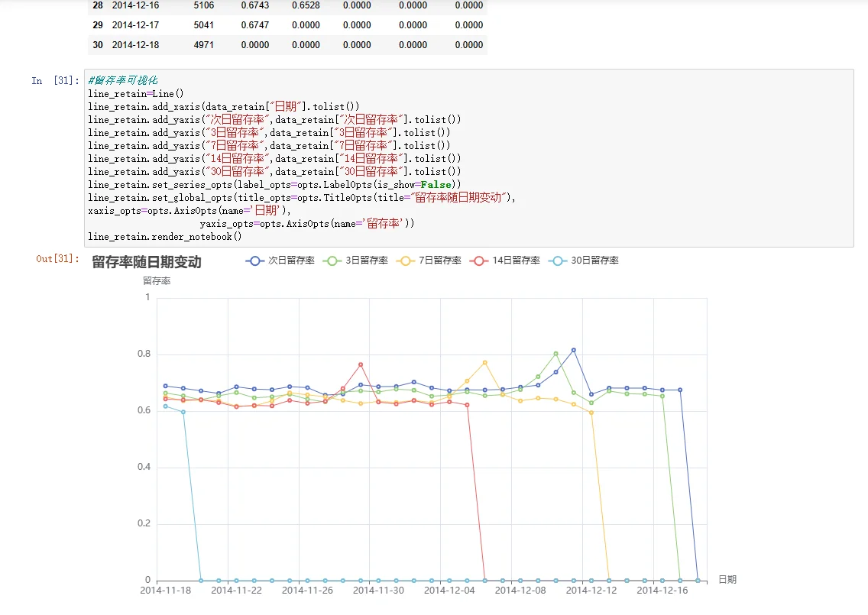Toggle the 3日留存率 legend series
868x615 pixels.
click(355, 261)
